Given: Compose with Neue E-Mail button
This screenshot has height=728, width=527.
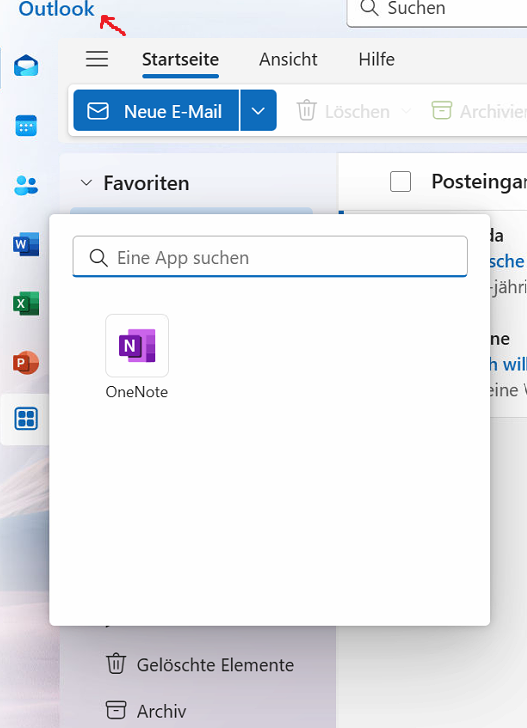Looking at the screenshot, I should tap(156, 111).
